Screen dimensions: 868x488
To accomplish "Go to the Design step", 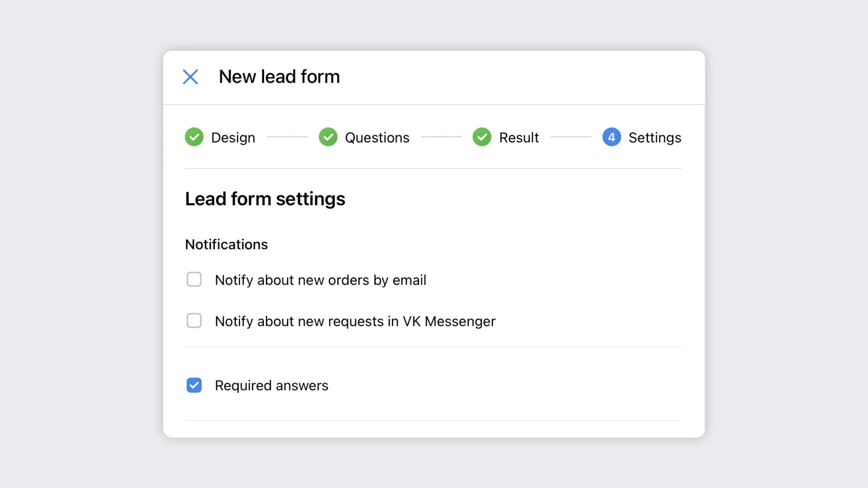I will [x=233, y=137].
